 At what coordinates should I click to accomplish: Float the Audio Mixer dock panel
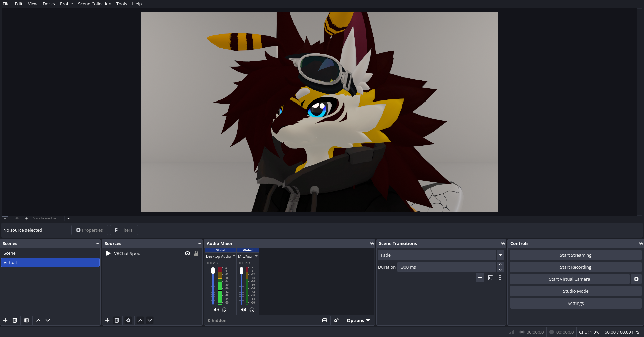[x=372, y=243]
